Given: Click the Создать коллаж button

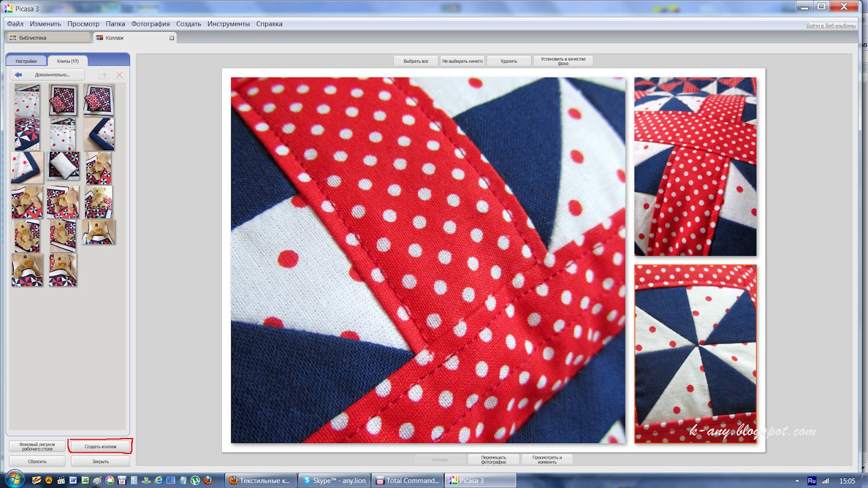Looking at the screenshot, I should point(100,447).
